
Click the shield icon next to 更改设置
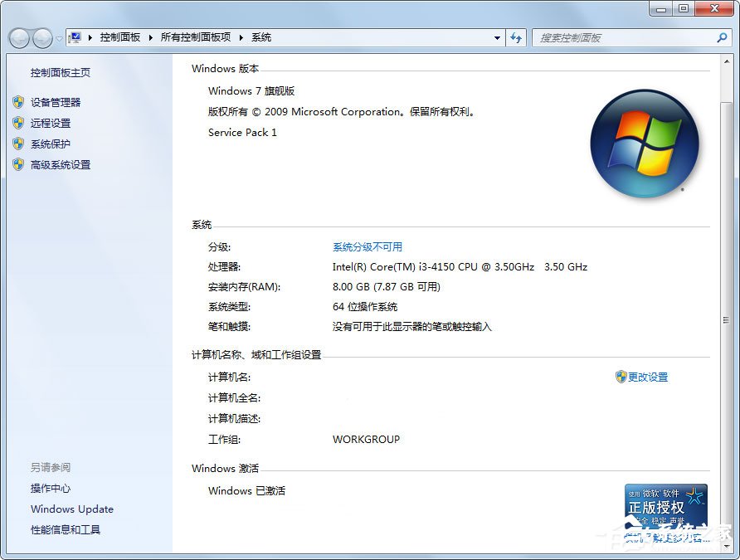click(x=619, y=376)
